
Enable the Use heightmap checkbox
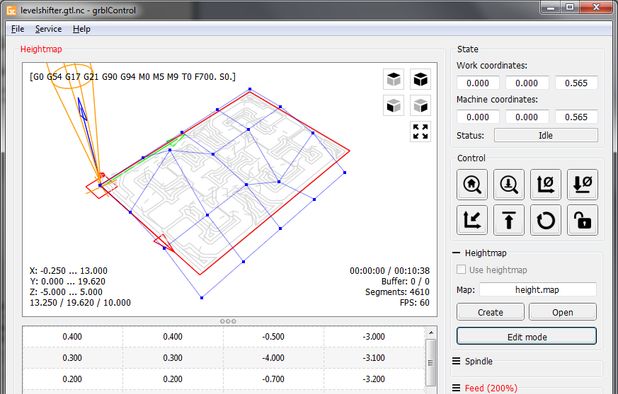pyautogui.click(x=461, y=269)
